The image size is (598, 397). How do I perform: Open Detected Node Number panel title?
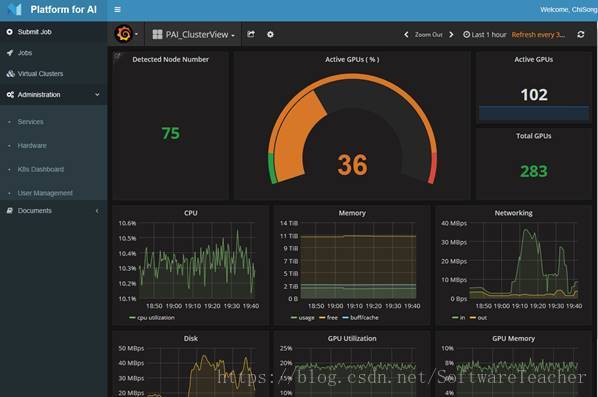pos(170,59)
